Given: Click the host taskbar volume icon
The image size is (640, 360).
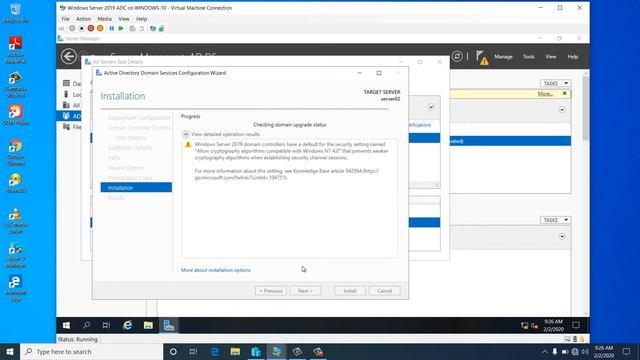Looking at the screenshot, I should tap(585, 351).
